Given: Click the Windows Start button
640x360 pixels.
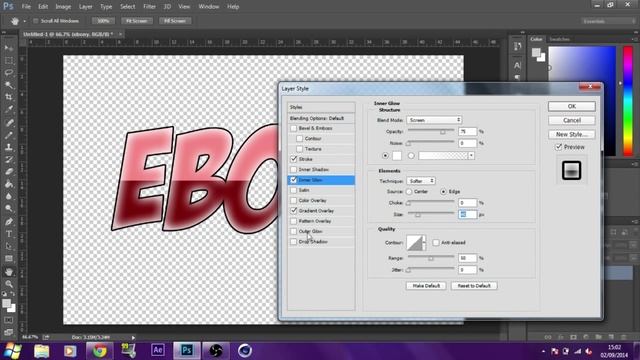Looking at the screenshot, I should click(13, 350).
